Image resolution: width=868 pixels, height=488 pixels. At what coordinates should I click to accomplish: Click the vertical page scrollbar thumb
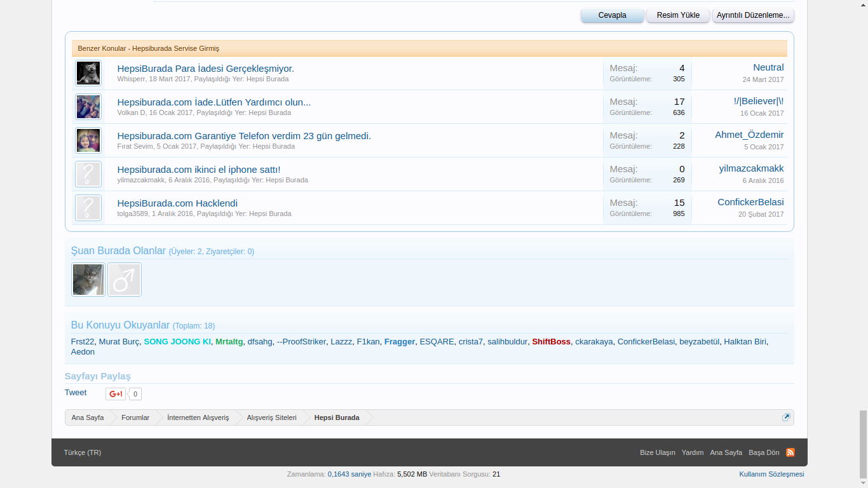(863, 444)
